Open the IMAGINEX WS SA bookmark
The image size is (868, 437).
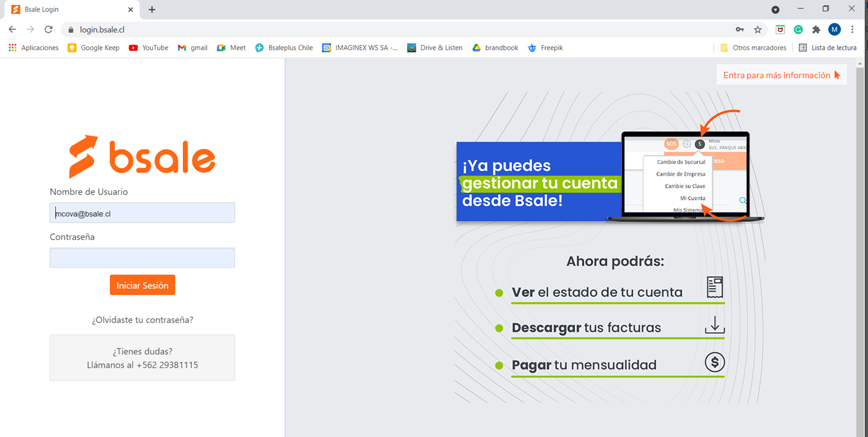[360, 48]
